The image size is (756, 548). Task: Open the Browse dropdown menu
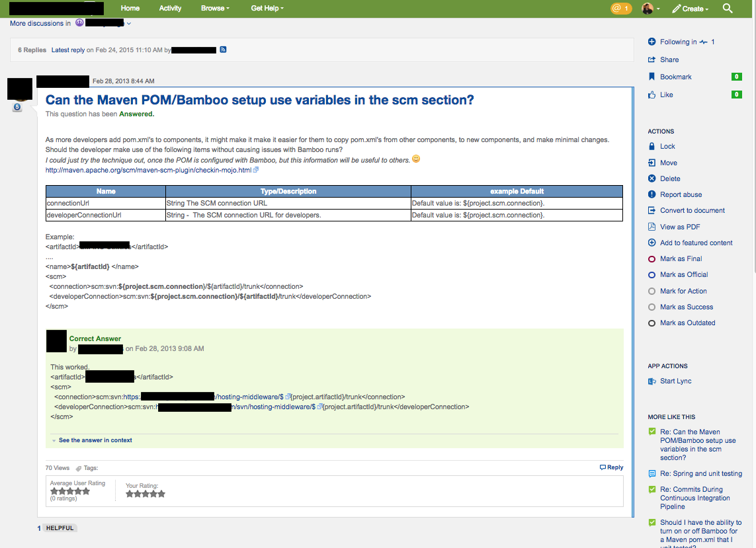click(x=215, y=8)
